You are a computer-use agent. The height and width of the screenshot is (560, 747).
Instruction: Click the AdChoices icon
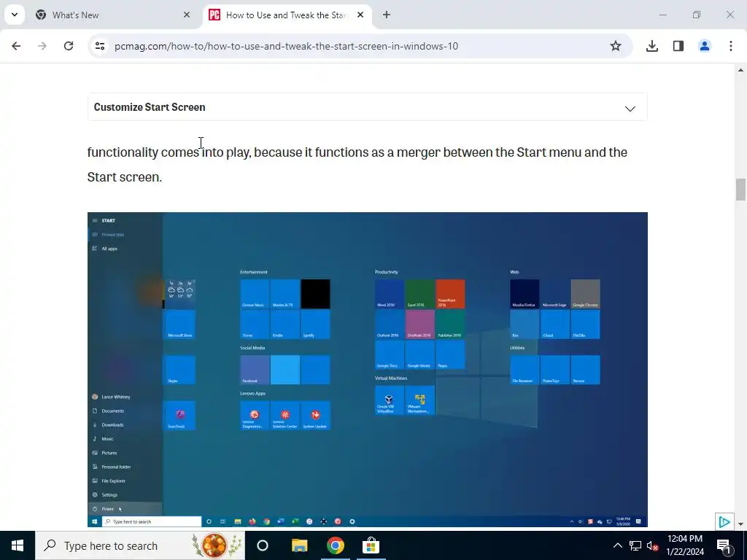[724, 522]
